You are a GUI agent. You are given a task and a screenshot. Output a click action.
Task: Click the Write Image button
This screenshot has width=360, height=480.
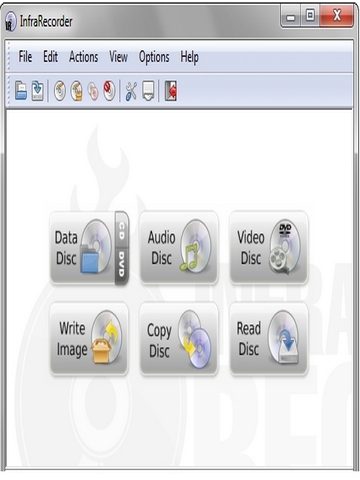coord(89,339)
